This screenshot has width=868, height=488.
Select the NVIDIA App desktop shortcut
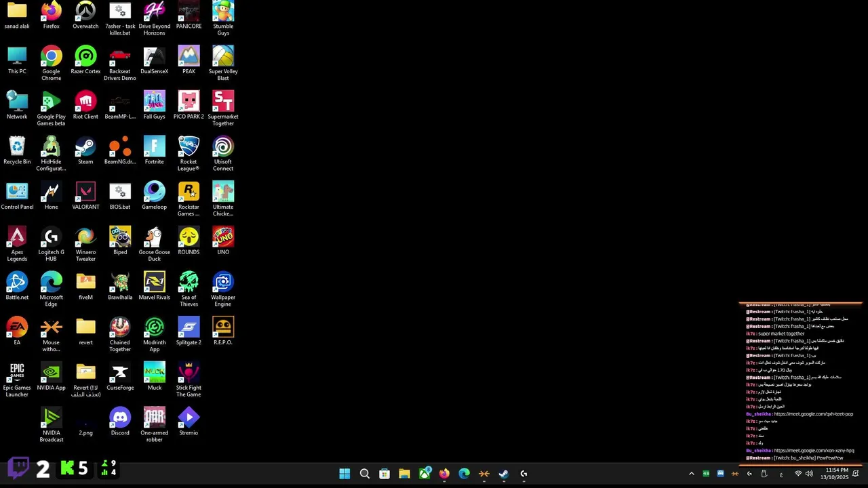coord(51,377)
